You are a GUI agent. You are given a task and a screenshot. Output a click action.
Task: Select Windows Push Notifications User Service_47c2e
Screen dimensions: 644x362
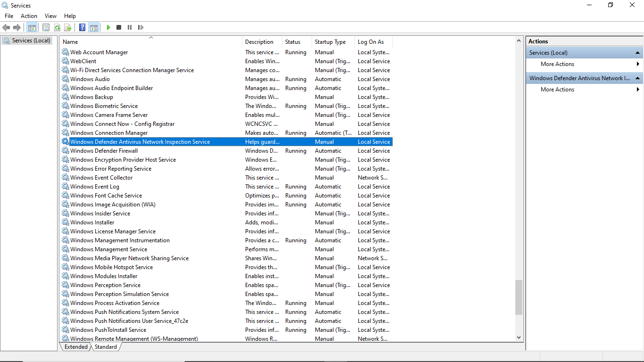pyautogui.click(x=226, y=321)
